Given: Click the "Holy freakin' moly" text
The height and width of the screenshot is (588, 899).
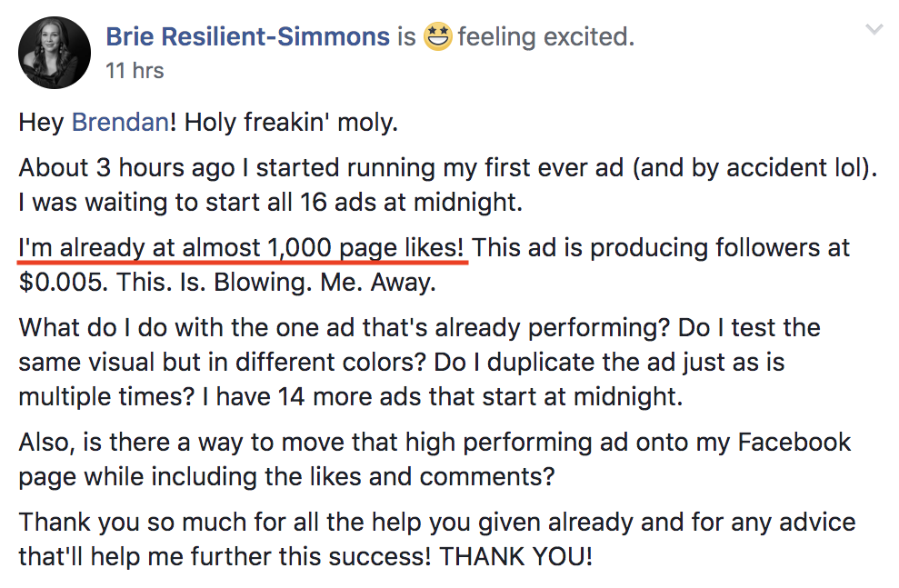Looking at the screenshot, I should [291, 122].
